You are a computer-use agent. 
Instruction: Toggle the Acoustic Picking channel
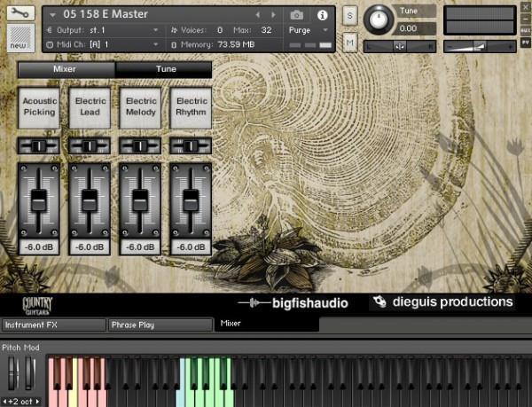pyautogui.click(x=40, y=107)
